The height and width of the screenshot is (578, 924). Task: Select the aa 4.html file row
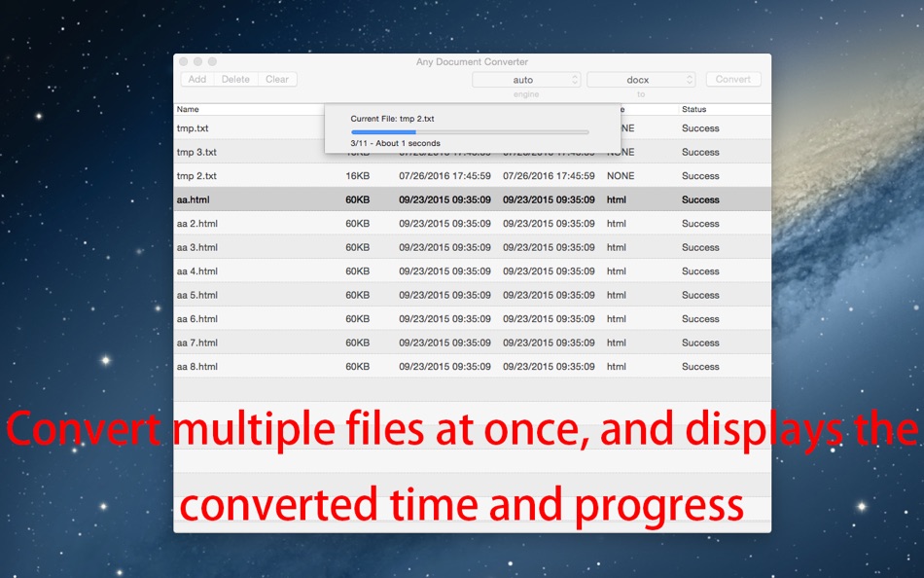coord(472,271)
